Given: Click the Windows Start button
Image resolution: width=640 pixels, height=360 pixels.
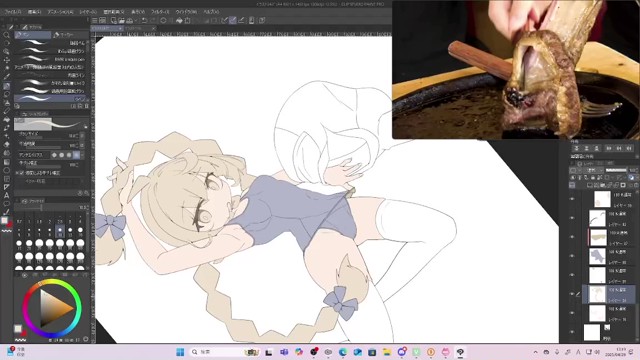Looking at the screenshot, I should (x=180, y=352).
